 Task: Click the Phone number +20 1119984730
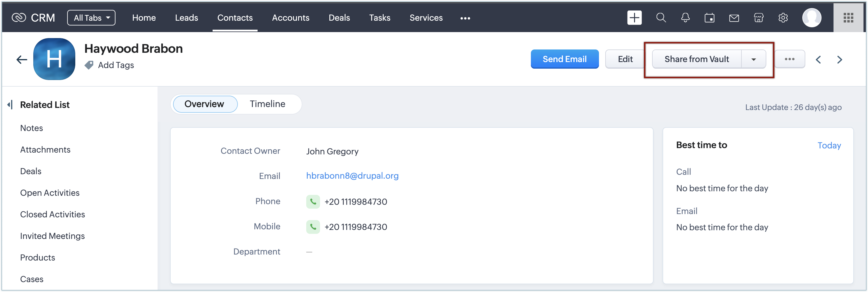pyautogui.click(x=355, y=201)
